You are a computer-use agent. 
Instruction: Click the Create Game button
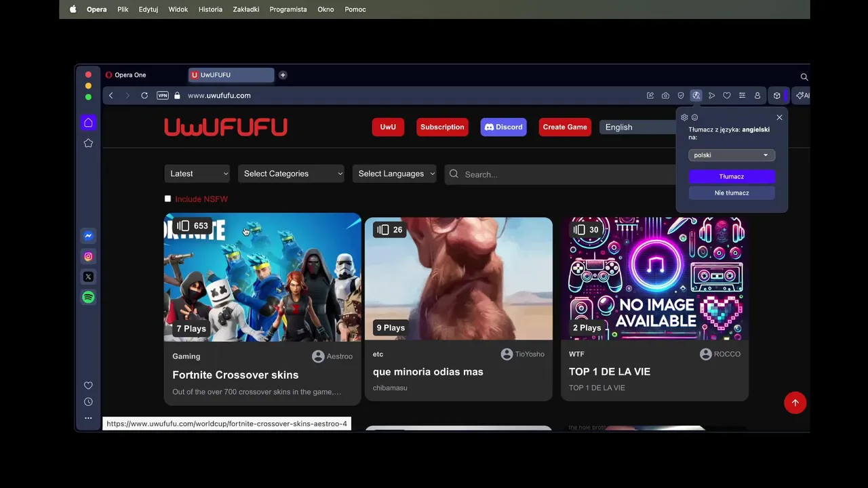click(x=565, y=127)
